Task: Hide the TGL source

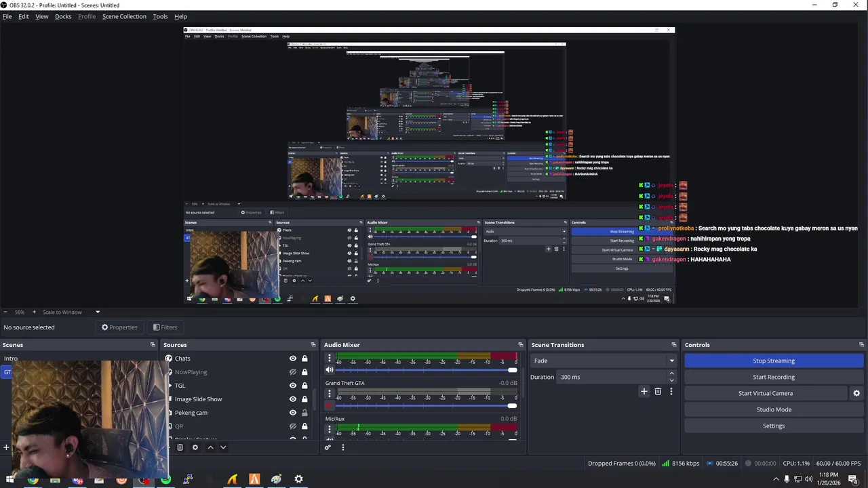Action: [293, 386]
